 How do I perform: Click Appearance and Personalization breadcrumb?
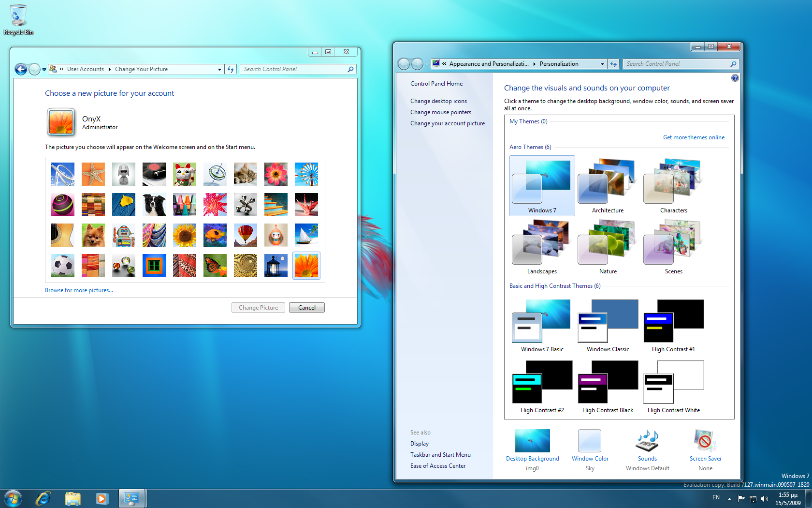488,64
